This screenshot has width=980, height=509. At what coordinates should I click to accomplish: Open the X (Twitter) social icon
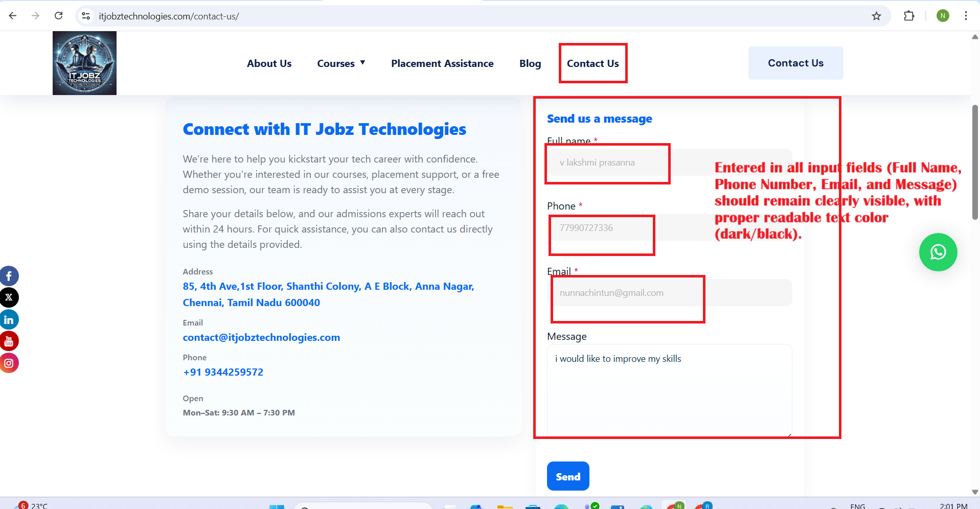(9, 297)
